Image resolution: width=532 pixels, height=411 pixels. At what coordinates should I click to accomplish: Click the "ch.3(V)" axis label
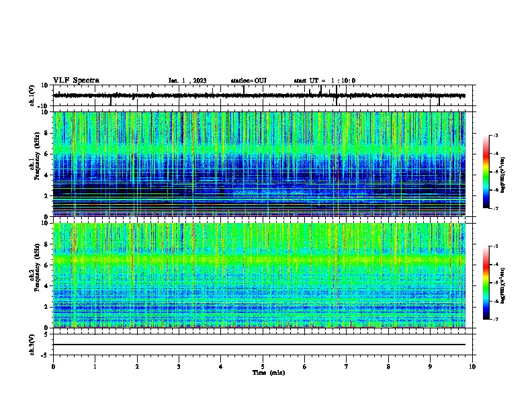point(32,345)
